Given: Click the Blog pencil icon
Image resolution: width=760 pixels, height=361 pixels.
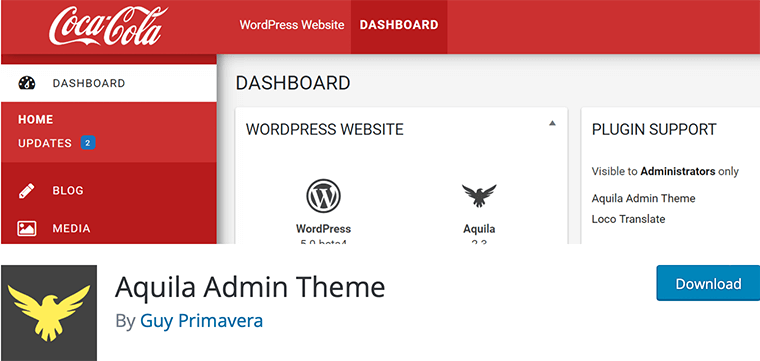Looking at the screenshot, I should coord(27,190).
